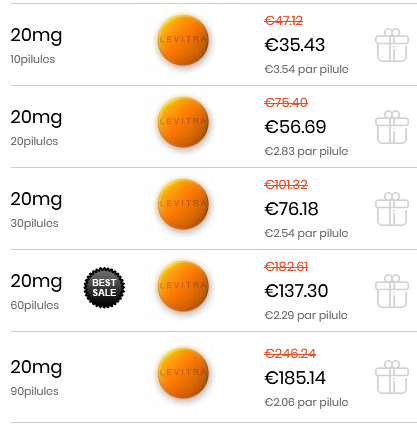Image resolution: width=417 pixels, height=427 pixels.
Task: Click the 20mg label beside BEST SALE
Action: [36, 281]
